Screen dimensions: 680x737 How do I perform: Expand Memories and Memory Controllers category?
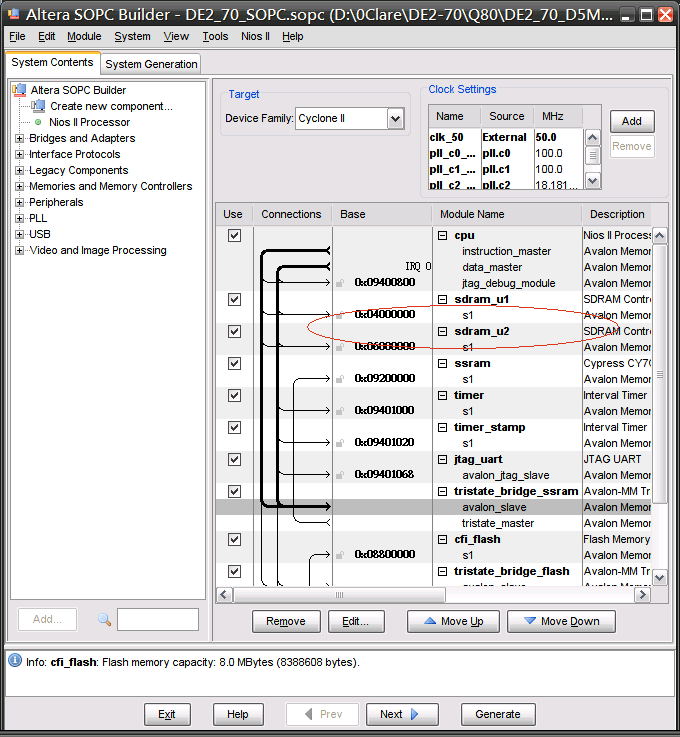click(19, 186)
